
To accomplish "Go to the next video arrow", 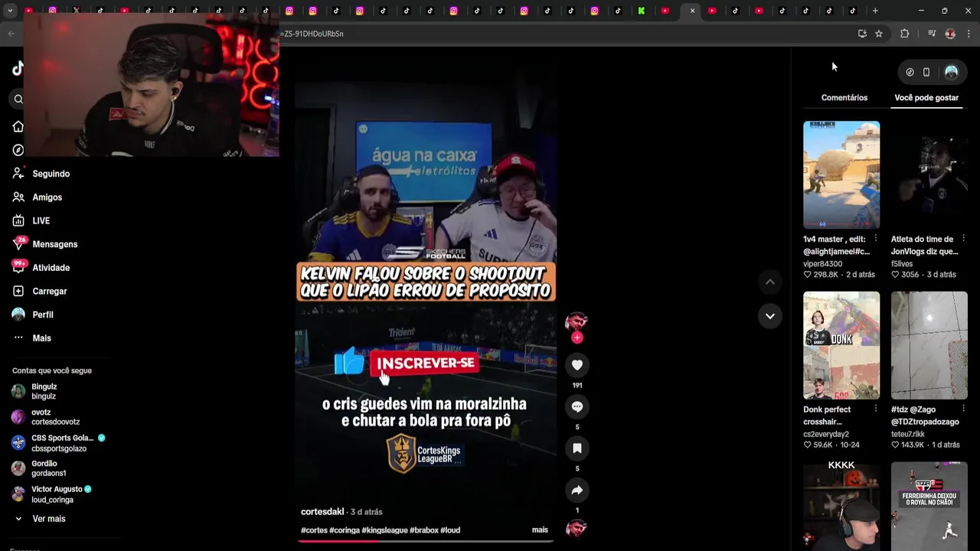I will (x=769, y=315).
